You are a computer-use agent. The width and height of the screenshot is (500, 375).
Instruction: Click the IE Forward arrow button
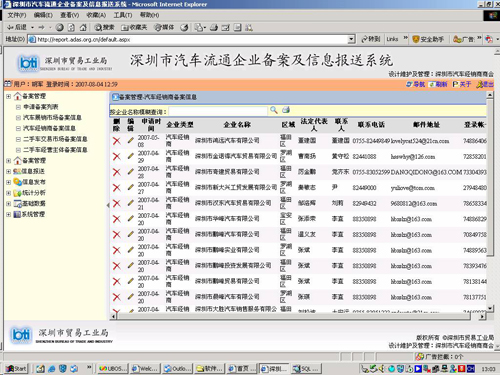point(41,27)
